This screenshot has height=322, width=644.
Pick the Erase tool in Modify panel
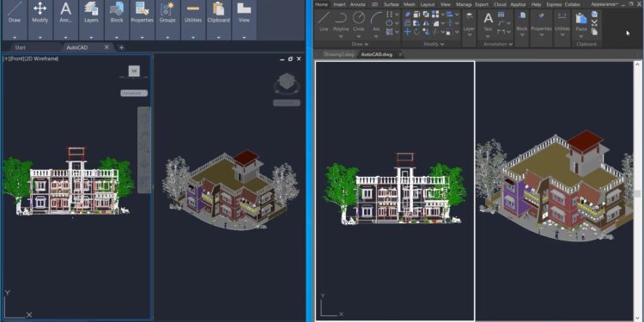click(x=407, y=15)
